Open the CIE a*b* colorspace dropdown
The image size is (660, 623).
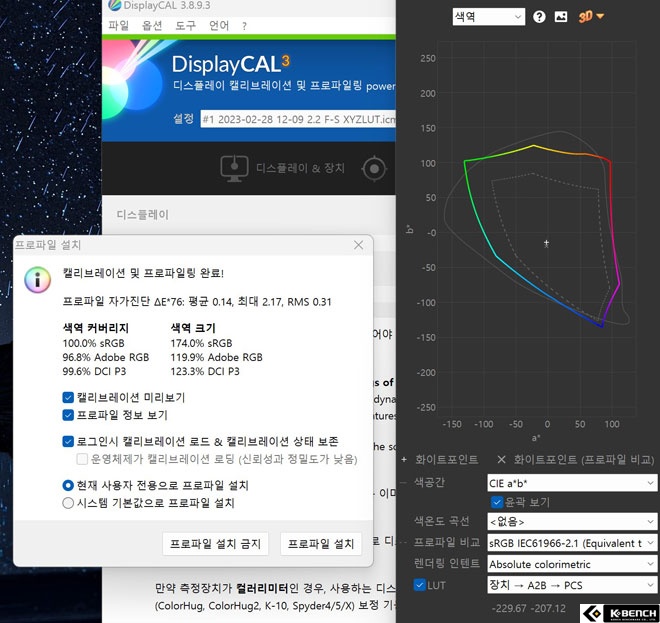click(572, 483)
